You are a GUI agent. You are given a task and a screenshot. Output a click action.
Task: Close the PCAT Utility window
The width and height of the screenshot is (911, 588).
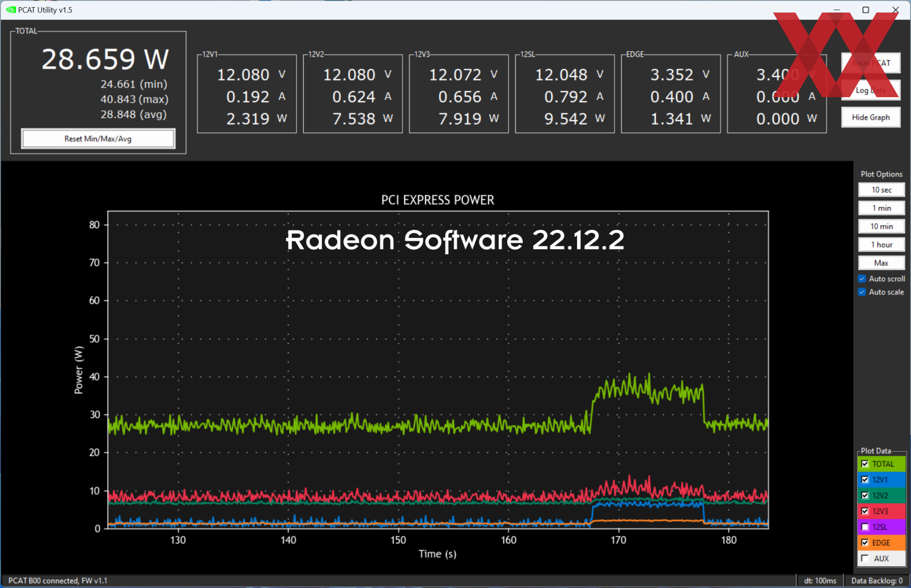(895, 9)
